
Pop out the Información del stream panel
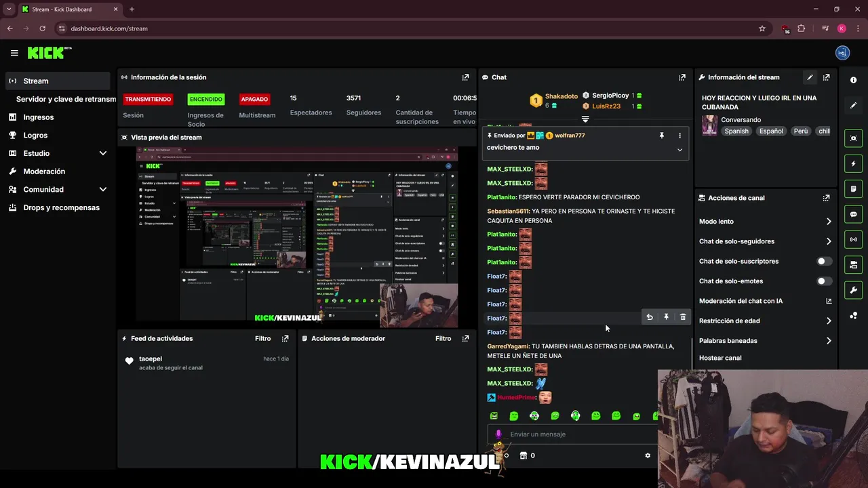coord(826,77)
